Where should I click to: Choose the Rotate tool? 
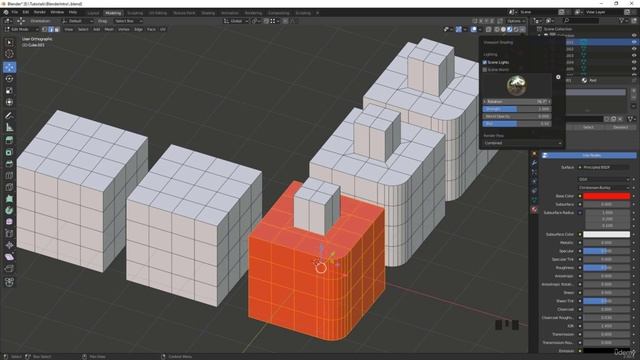(9, 79)
